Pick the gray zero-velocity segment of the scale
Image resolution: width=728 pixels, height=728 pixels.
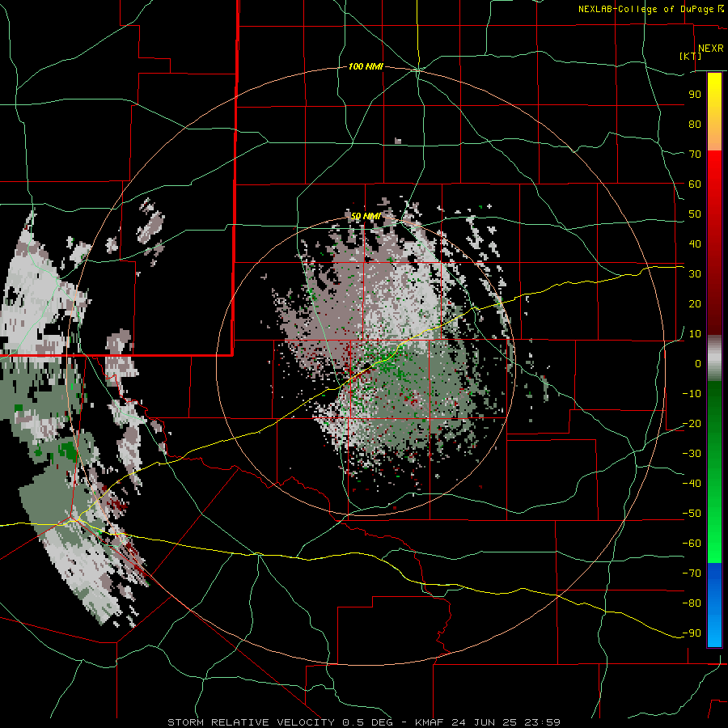pos(714,358)
